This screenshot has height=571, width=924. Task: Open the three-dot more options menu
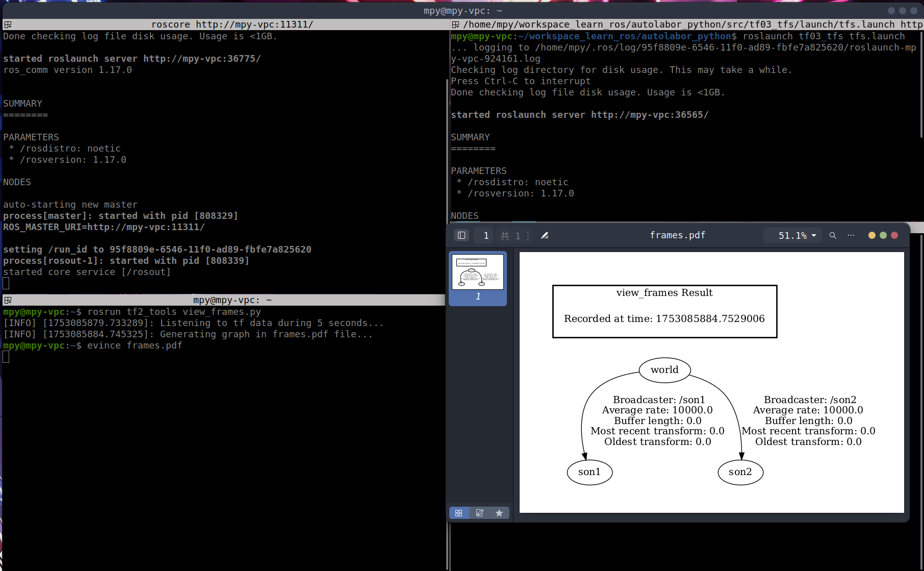(x=851, y=235)
